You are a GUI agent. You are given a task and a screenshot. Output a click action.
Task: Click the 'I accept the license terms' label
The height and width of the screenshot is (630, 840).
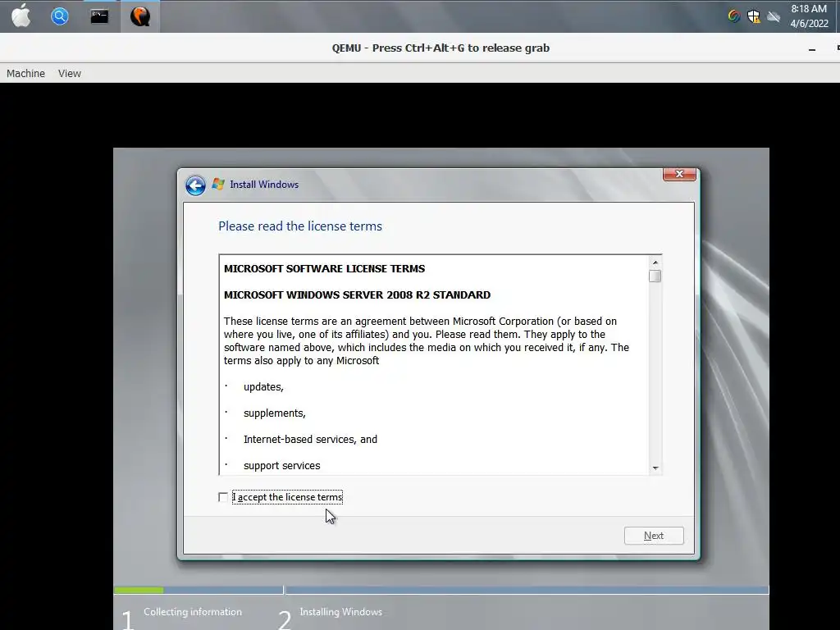click(x=287, y=497)
